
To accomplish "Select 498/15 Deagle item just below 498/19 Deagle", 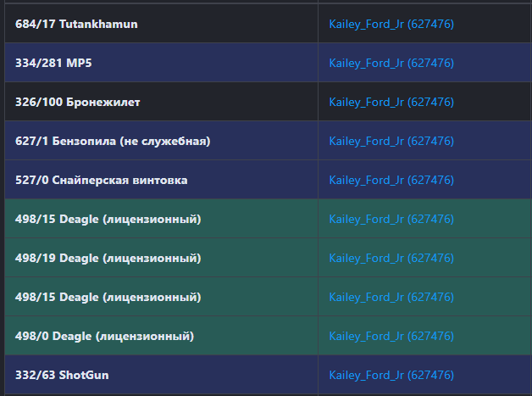I will [108, 298].
